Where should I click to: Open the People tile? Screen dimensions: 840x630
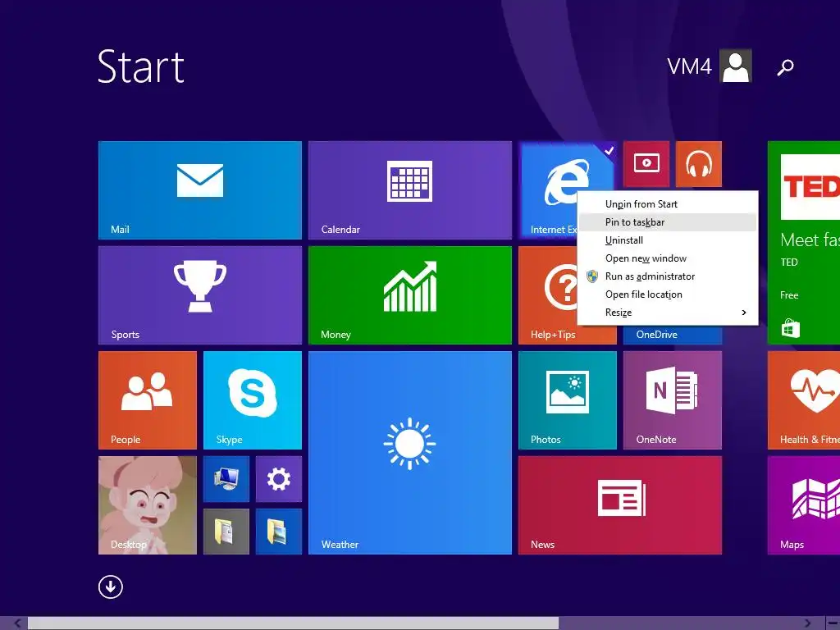tap(148, 400)
